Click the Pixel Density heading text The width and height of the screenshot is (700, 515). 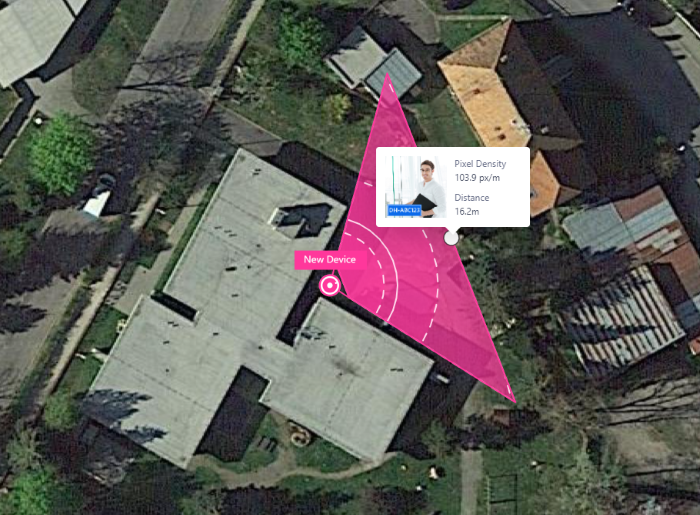tap(480, 164)
